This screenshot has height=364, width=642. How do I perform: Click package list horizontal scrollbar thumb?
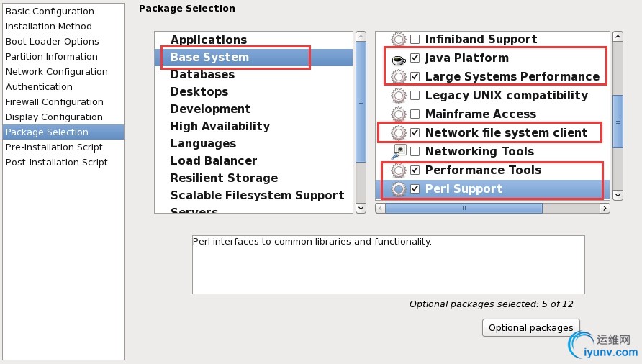[x=464, y=209]
